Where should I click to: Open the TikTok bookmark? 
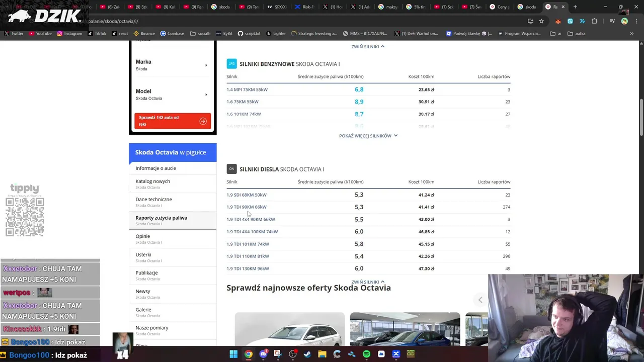pos(97,34)
